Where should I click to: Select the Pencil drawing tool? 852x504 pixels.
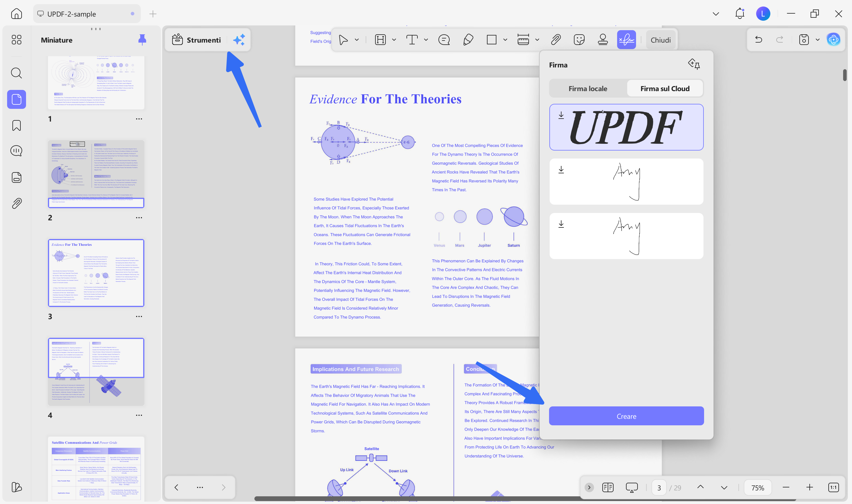(468, 40)
